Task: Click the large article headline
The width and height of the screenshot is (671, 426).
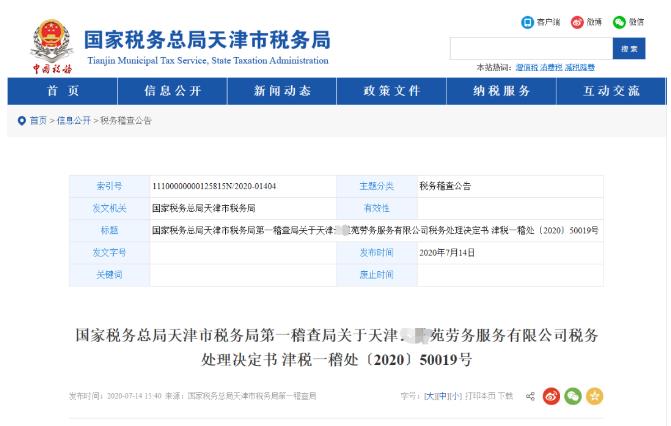Action: [x=336, y=347]
